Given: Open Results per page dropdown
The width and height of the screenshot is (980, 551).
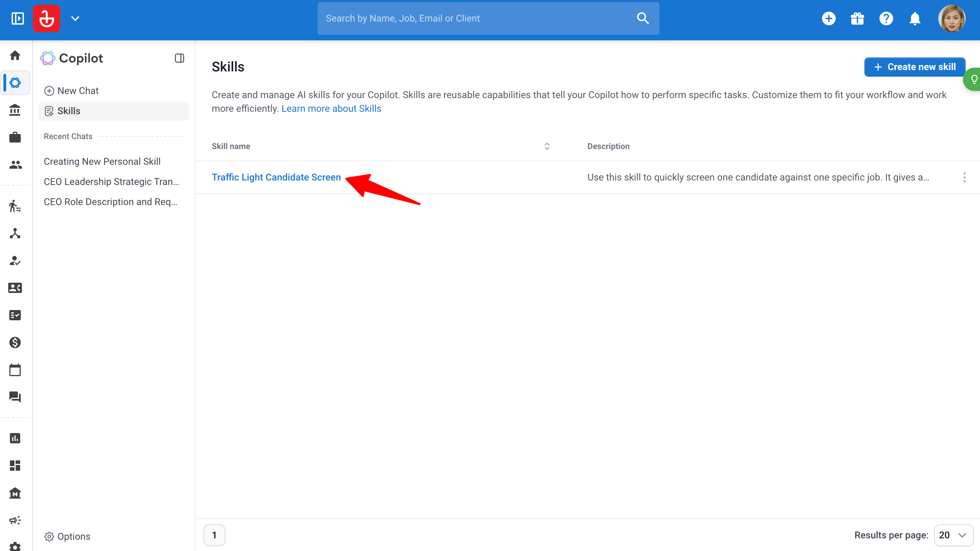Looking at the screenshot, I should (x=953, y=535).
